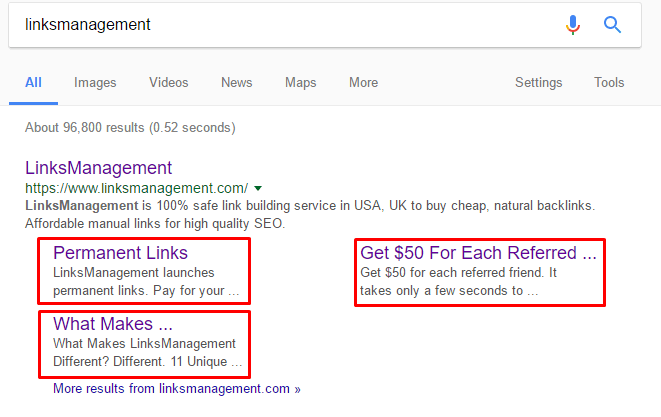Viewport: 661px width, 417px height.
Task: Switch to the Images tab
Action: (x=95, y=83)
